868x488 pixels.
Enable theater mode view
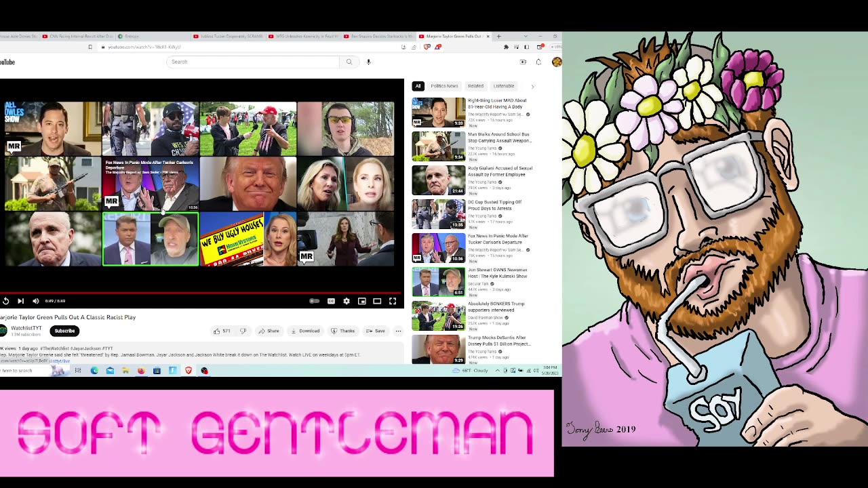(x=377, y=301)
